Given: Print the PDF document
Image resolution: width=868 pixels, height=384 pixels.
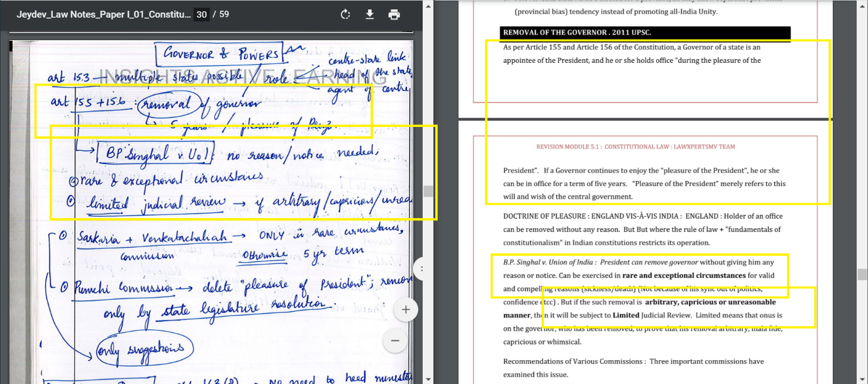Looking at the screenshot, I should (394, 14).
